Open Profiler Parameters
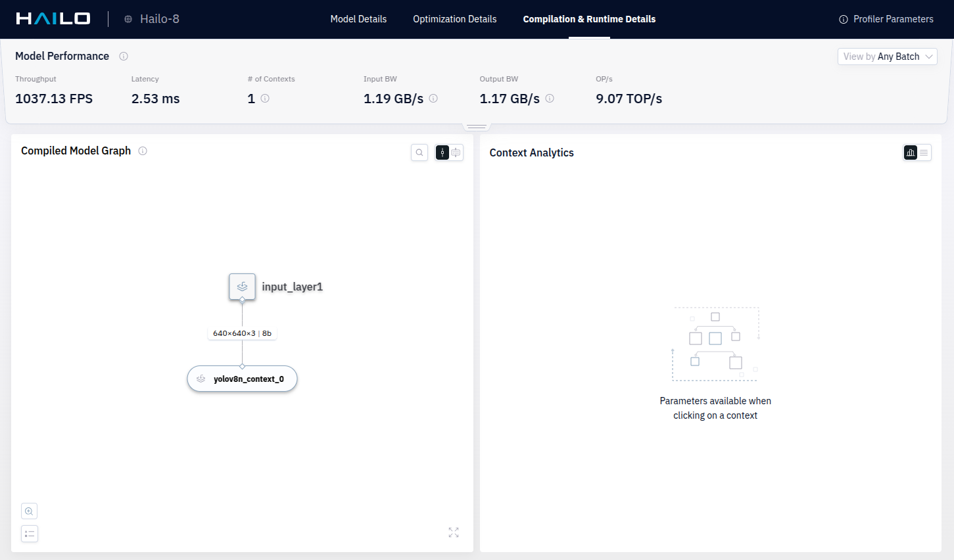This screenshot has width=954, height=560. pyautogui.click(x=886, y=19)
